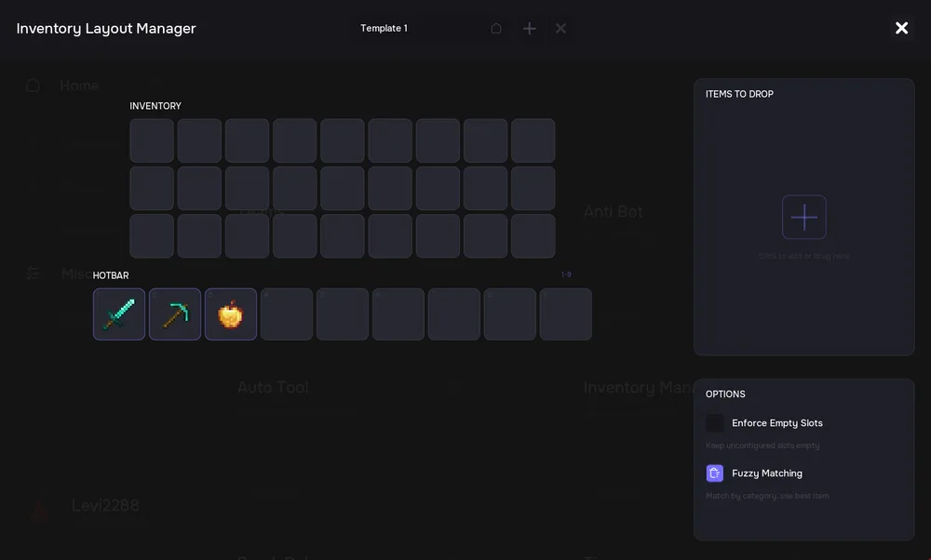Select the first slot in the bottom inventory row

click(x=152, y=236)
